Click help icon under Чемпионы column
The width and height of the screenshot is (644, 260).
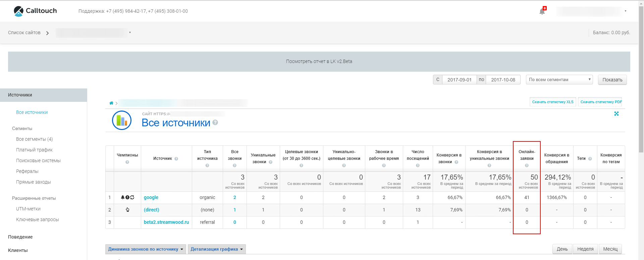(x=127, y=162)
